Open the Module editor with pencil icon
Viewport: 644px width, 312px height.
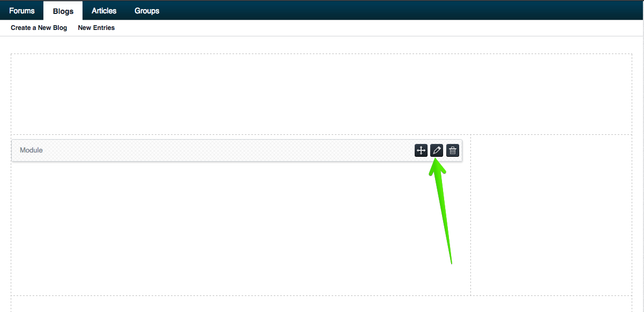point(437,150)
